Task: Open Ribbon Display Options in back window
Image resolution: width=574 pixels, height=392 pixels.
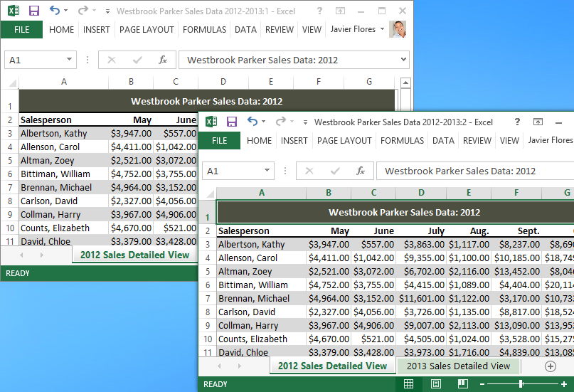Action: (x=340, y=11)
